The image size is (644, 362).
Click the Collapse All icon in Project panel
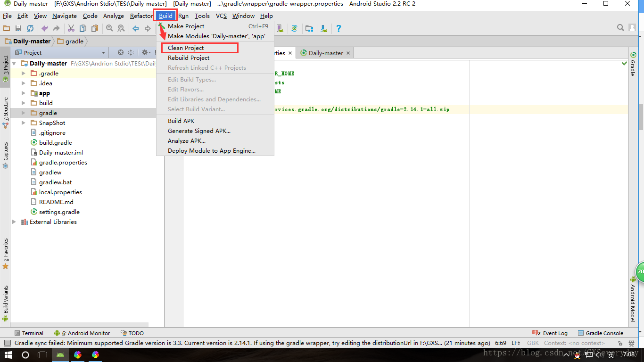(x=132, y=52)
